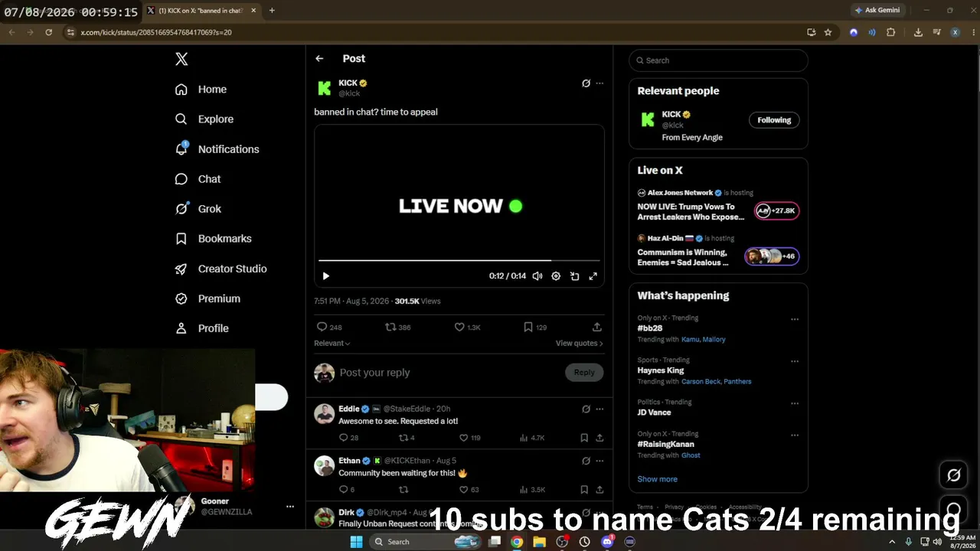
Task: Open Creator Studio from the sidebar
Action: click(x=220, y=269)
